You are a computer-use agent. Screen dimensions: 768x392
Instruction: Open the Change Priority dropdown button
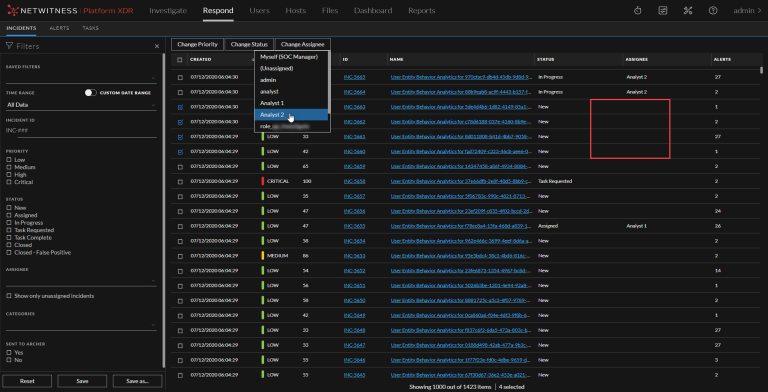pos(197,45)
